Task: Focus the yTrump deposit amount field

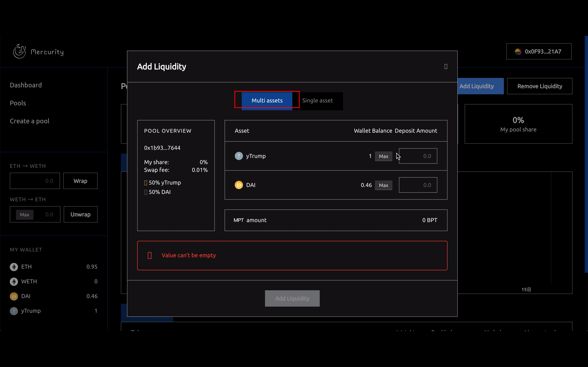Action: pos(418,156)
